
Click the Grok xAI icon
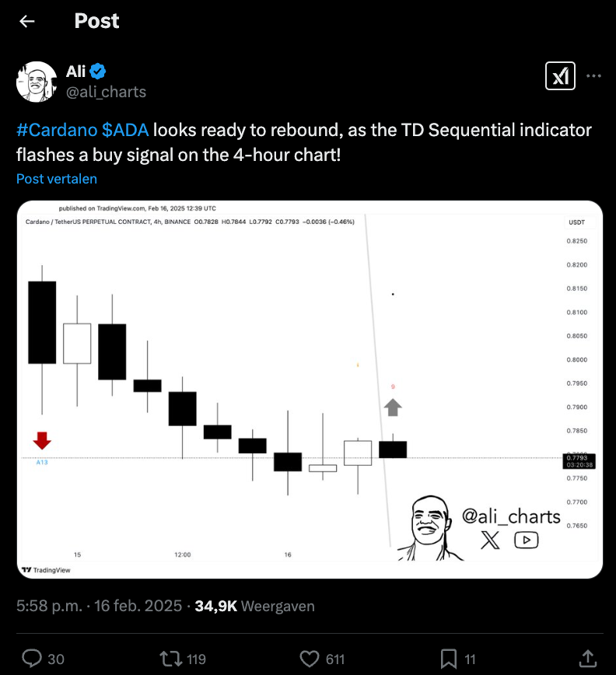point(559,75)
